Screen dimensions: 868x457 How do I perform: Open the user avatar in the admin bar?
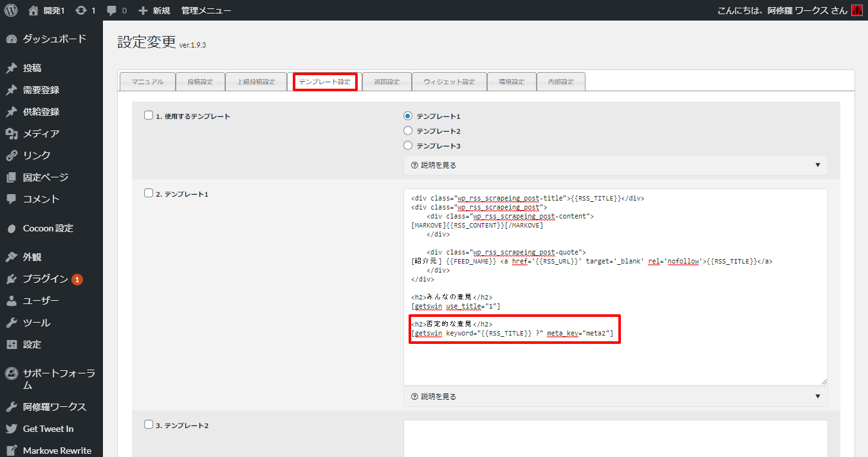[x=856, y=10]
